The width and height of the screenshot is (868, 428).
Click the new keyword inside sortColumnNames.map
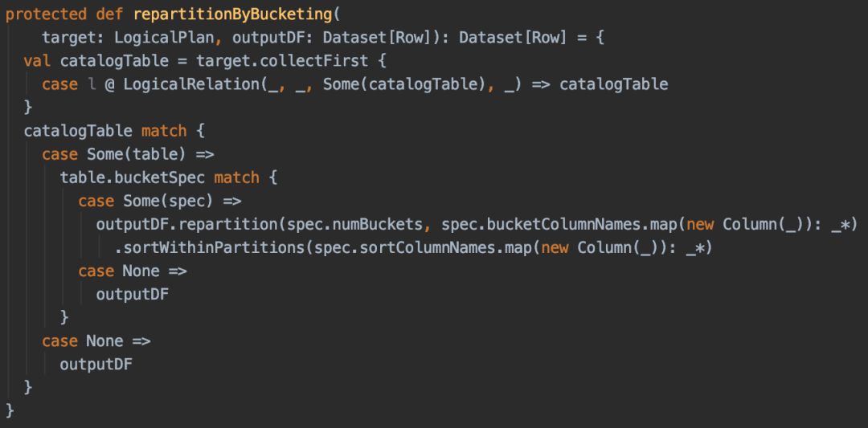click(555, 247)
